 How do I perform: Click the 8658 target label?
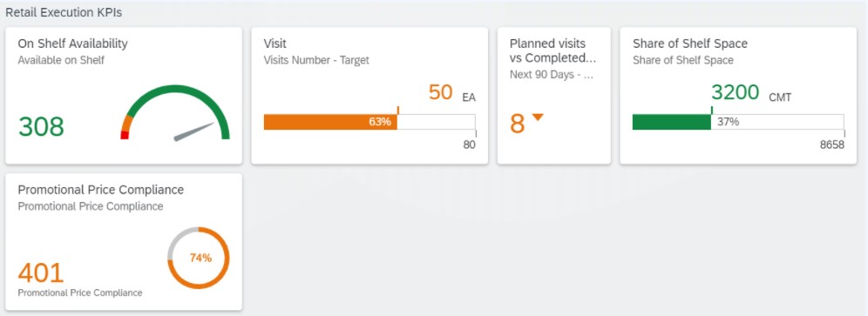(832, 145)
